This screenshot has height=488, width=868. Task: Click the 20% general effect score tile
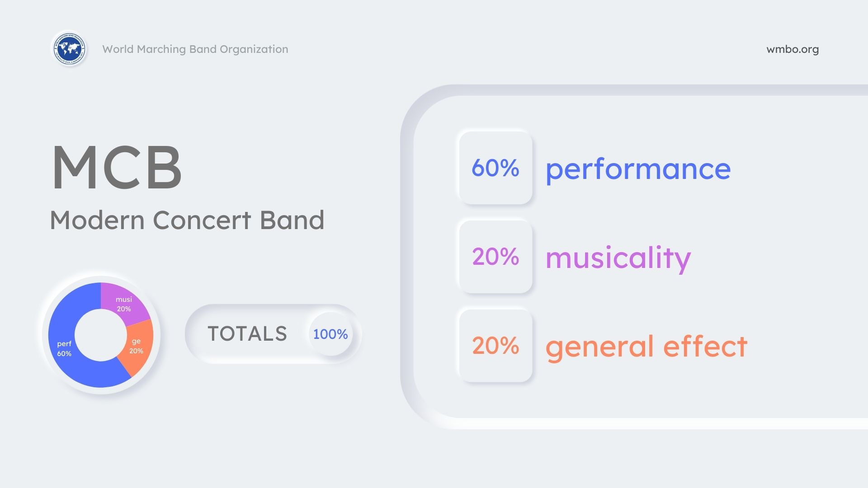(495, 346)
